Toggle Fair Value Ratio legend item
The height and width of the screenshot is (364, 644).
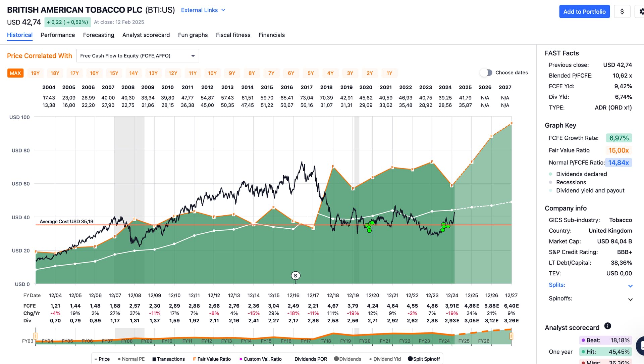pos(212,359)
